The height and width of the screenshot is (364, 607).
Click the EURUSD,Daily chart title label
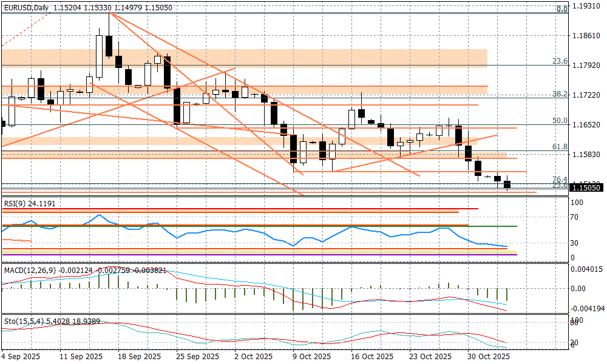point(26,7)
